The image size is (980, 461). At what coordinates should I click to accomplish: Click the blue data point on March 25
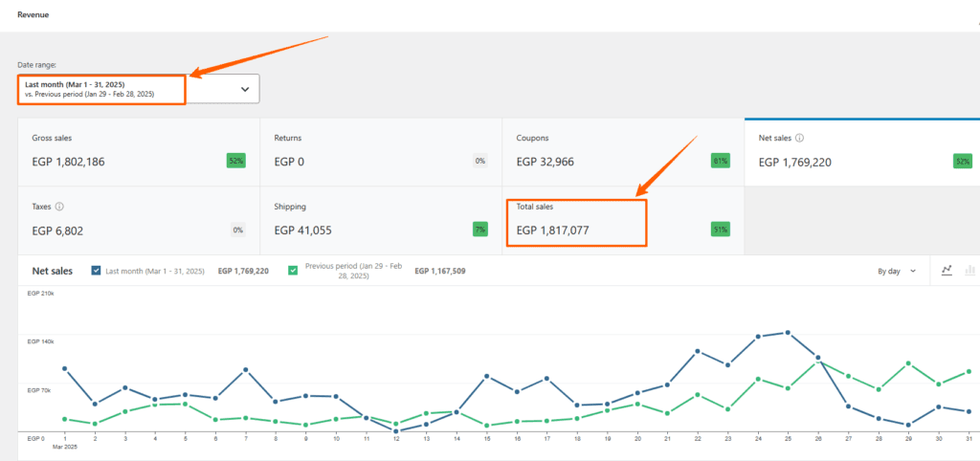788,332
